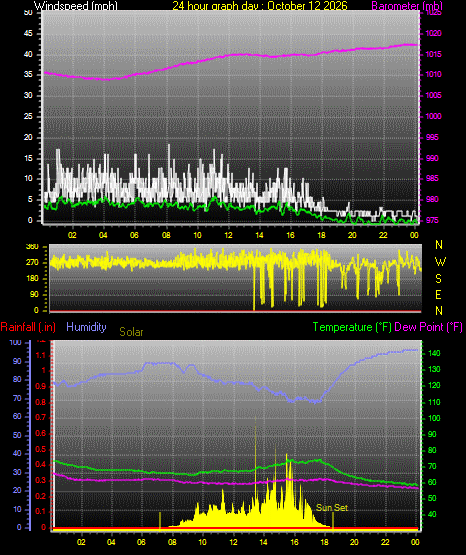The width and height of the screenshot is (466, 555).
Task: Click the "0.3" rainfall axis value
Action: click(x=41, y=481)
